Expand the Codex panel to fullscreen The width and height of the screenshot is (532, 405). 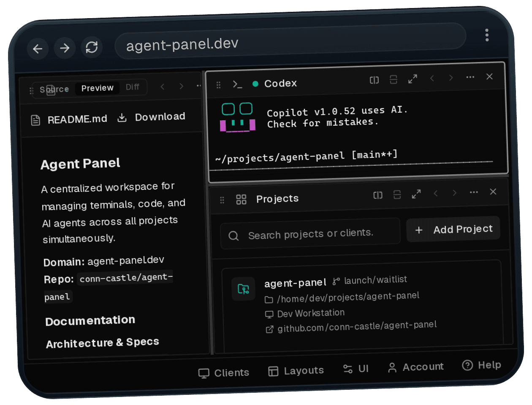413,79
